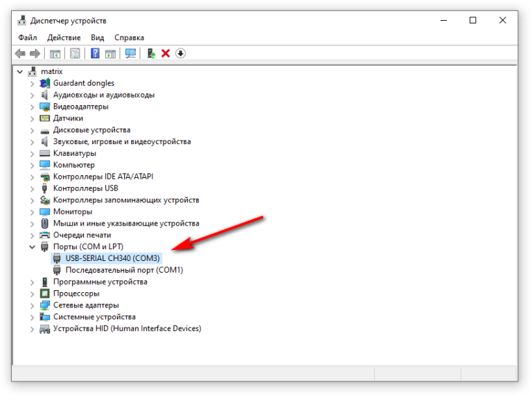Image resolution: width=532 pixels, height=396 pixels.
Task: Click the Контроллеры USB plug icon
Action: [44, 188]
